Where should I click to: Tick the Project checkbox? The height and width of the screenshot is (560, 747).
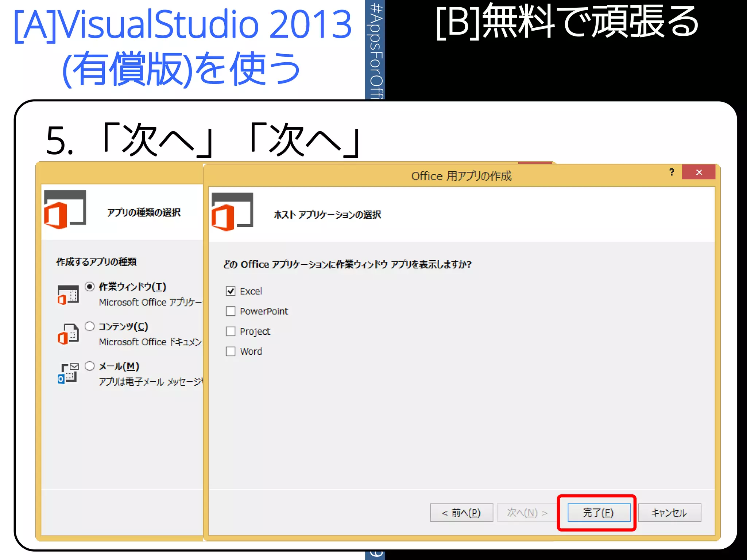click(231, 331)
